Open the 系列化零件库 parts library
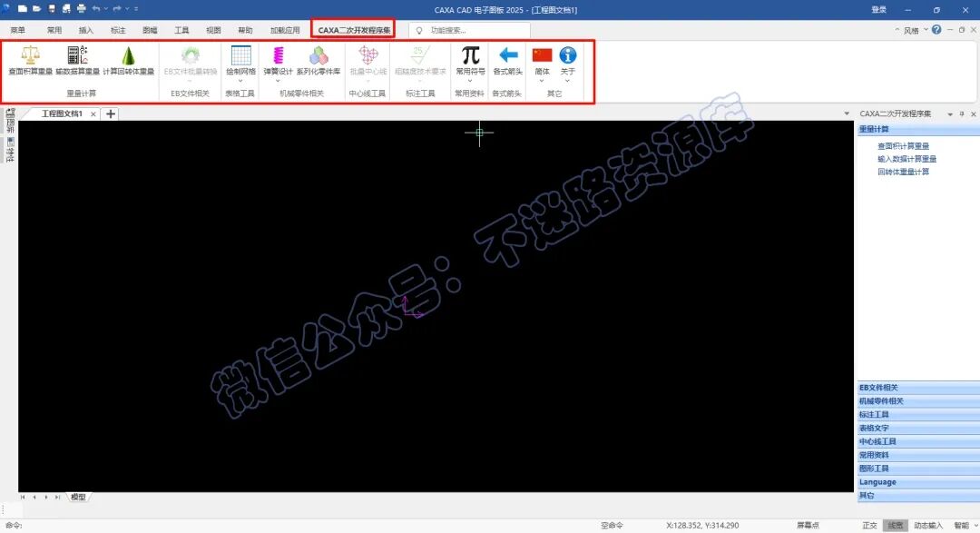Viewport: 980px width, 533px height. pos(318,55)
